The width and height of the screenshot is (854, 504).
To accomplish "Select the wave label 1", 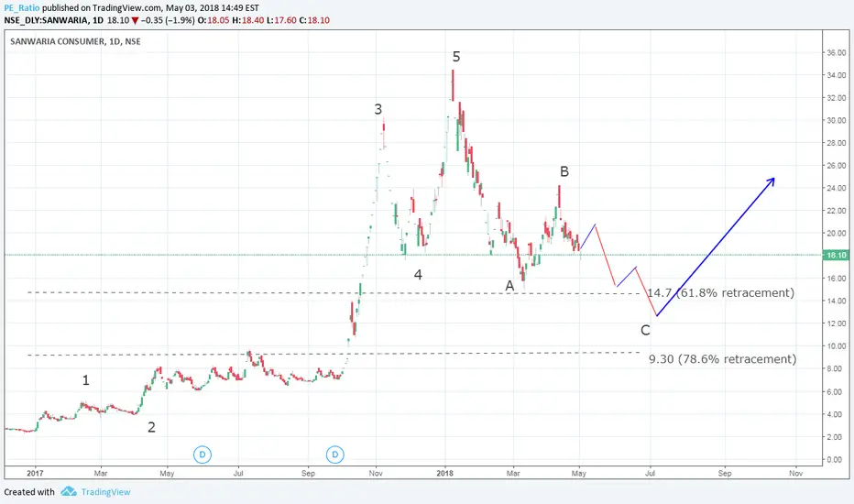I will click(85, 380).
